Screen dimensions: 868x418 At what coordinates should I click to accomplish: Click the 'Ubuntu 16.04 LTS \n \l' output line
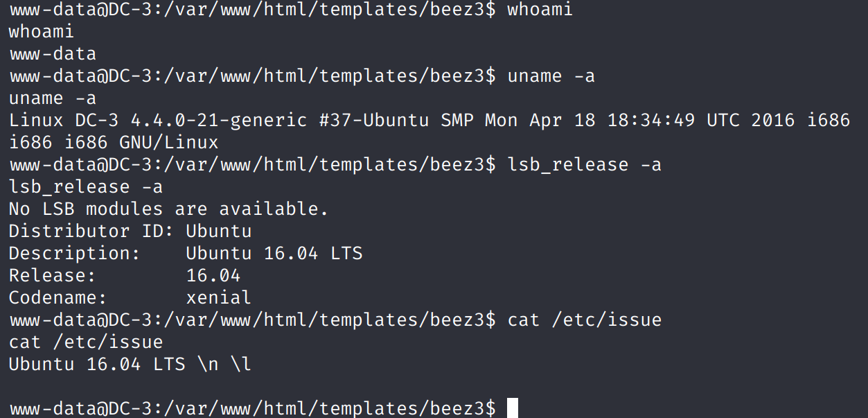130,364
